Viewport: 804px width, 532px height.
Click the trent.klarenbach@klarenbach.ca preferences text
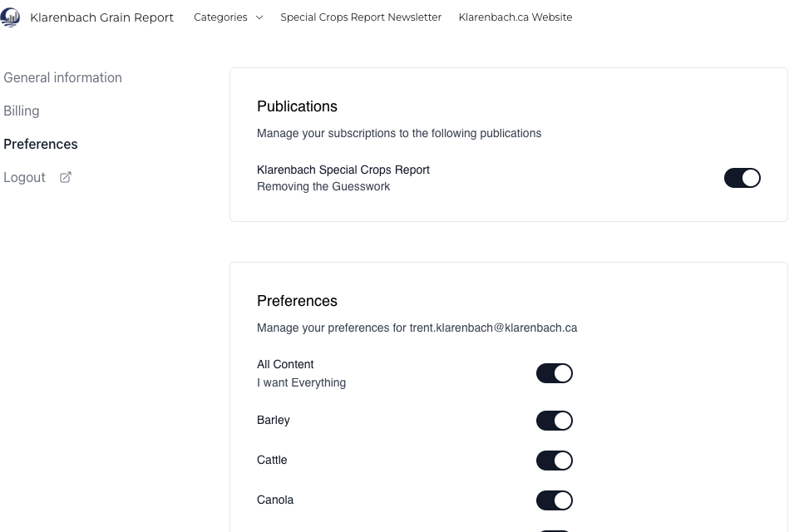pos(493,328)
